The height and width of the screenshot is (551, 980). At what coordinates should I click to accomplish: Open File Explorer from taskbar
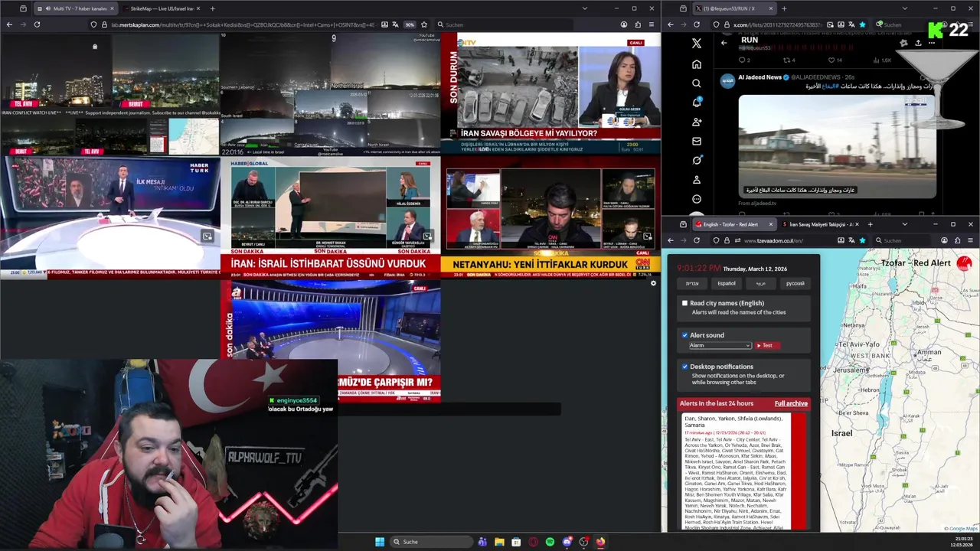point(499,542)
